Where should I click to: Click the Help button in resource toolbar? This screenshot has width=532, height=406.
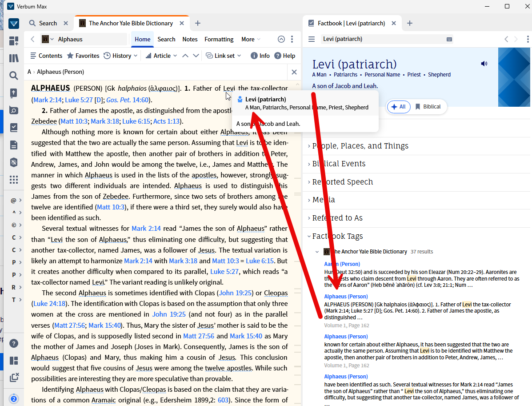click(284, 56)
